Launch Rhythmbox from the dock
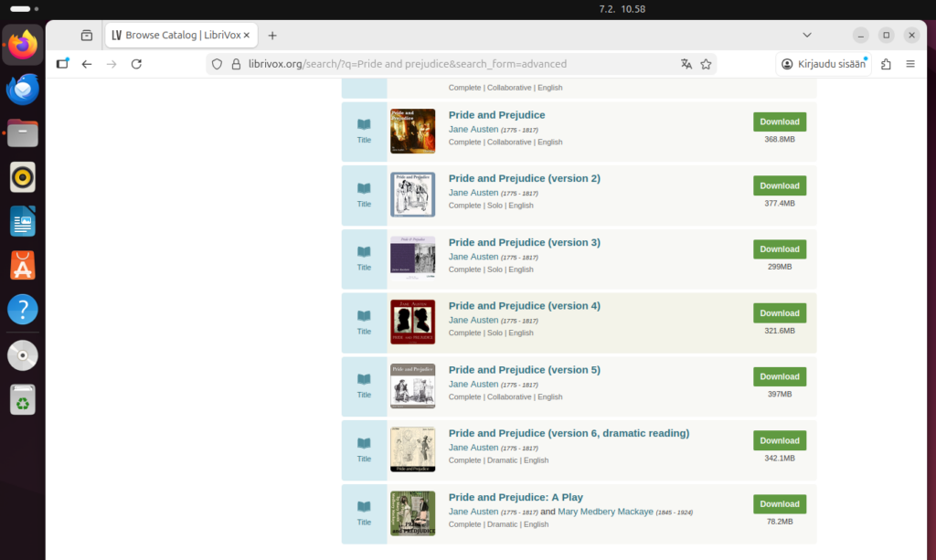This screenshot has height=560, width=936. point(23,176)
